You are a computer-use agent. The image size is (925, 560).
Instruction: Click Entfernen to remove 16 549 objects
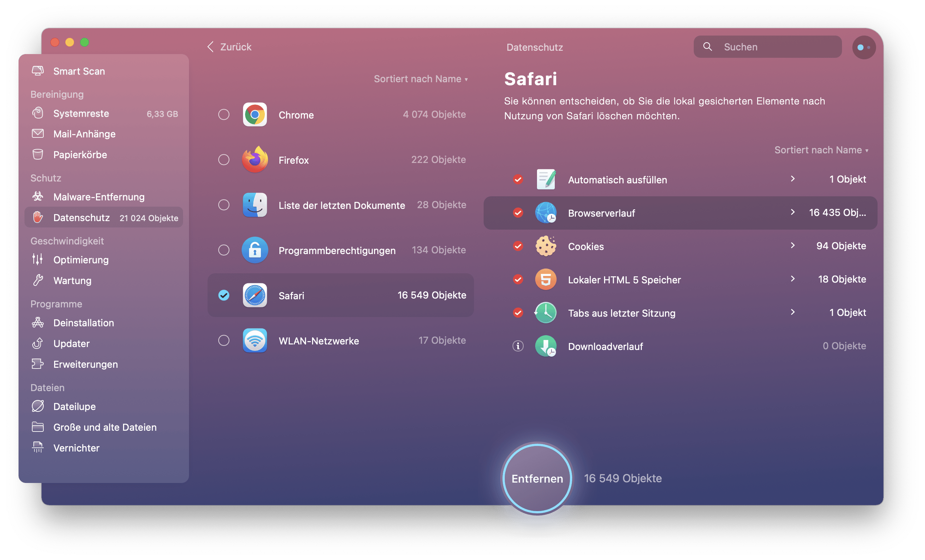(x=537, y=477)
